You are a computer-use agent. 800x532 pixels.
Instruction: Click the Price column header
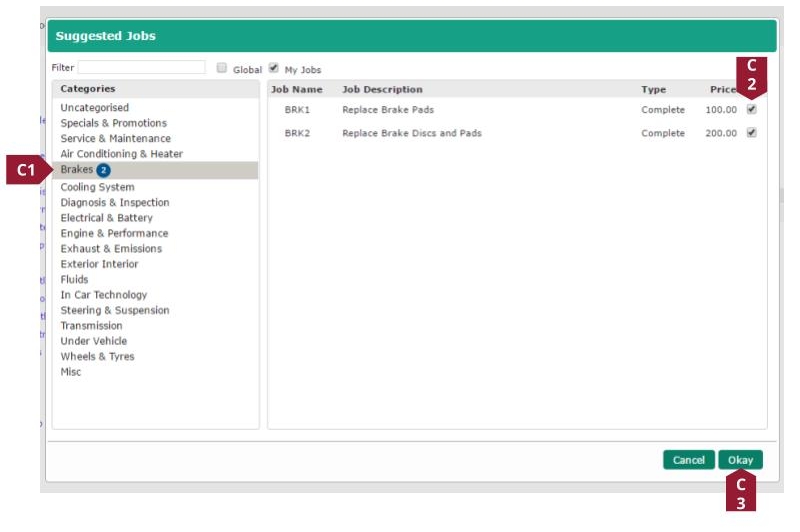[722, 90]
